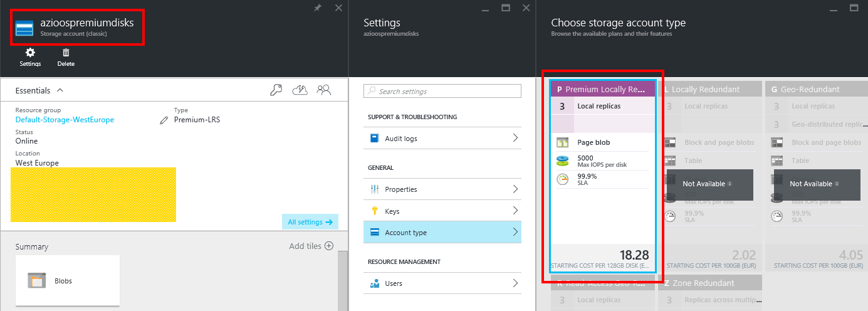This screenshot has width=868, height=311.
Task: Click the West Europe location text
Action: point(37,163)
